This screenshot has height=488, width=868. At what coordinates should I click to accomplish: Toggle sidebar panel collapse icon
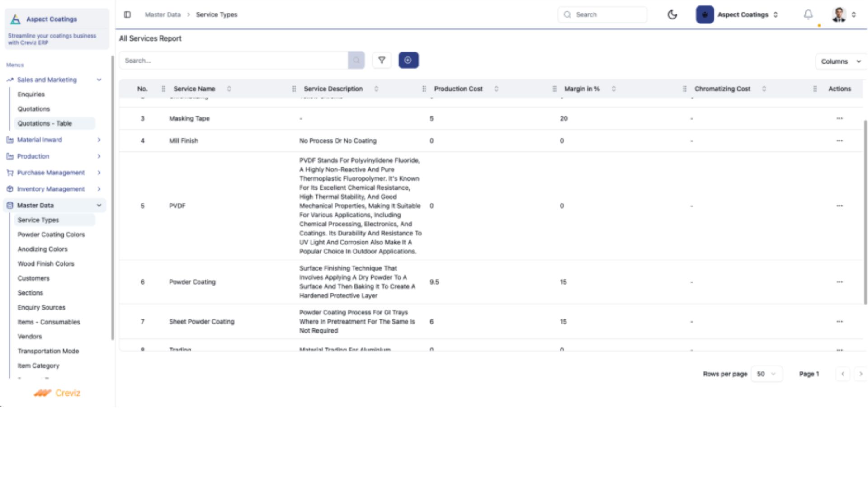tap(127, 14)
